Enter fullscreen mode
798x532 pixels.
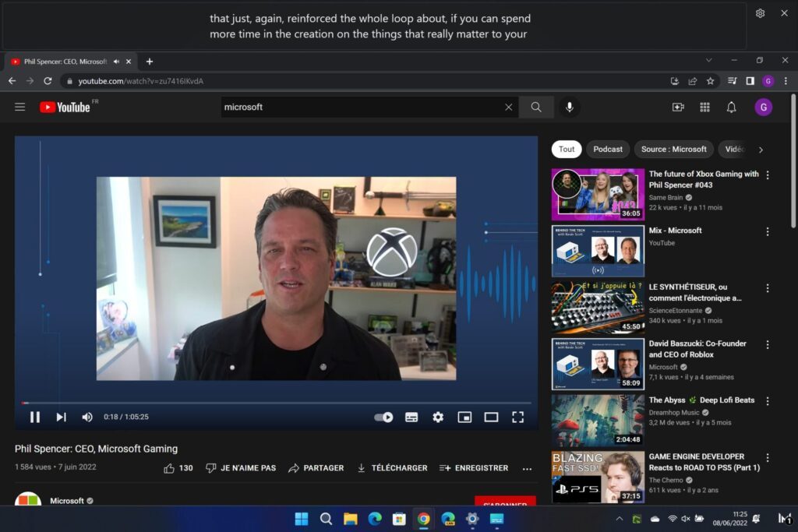click(517, 417)
